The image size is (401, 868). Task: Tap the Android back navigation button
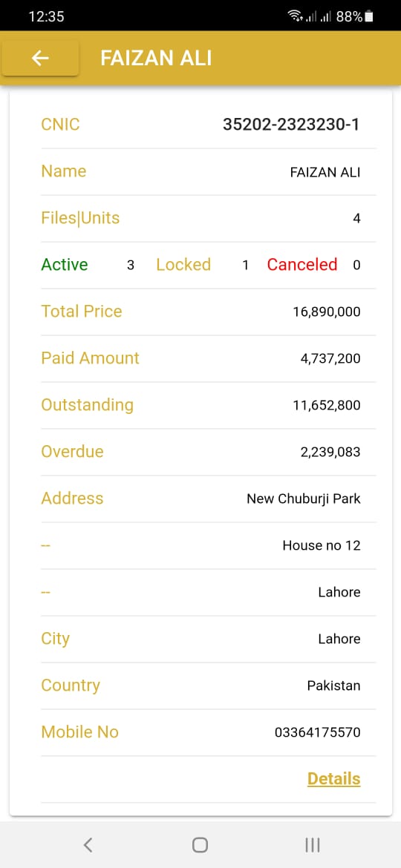(88, 845)
